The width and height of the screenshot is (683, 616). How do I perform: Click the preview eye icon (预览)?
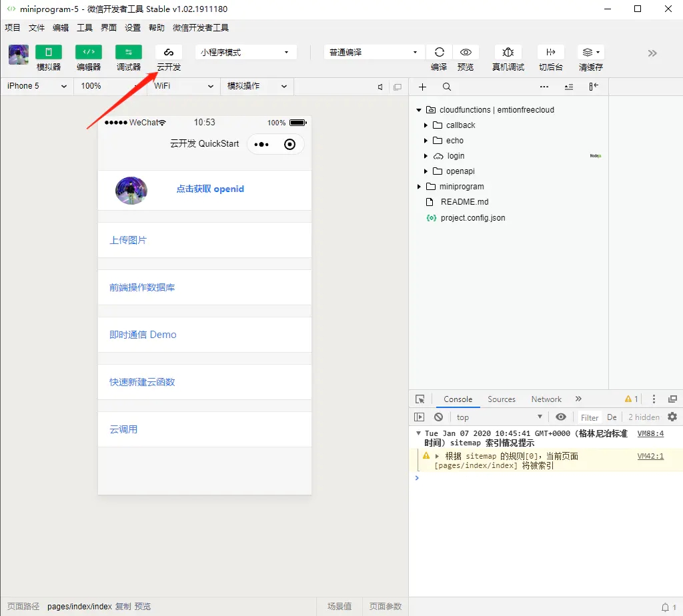click(466, 52)
